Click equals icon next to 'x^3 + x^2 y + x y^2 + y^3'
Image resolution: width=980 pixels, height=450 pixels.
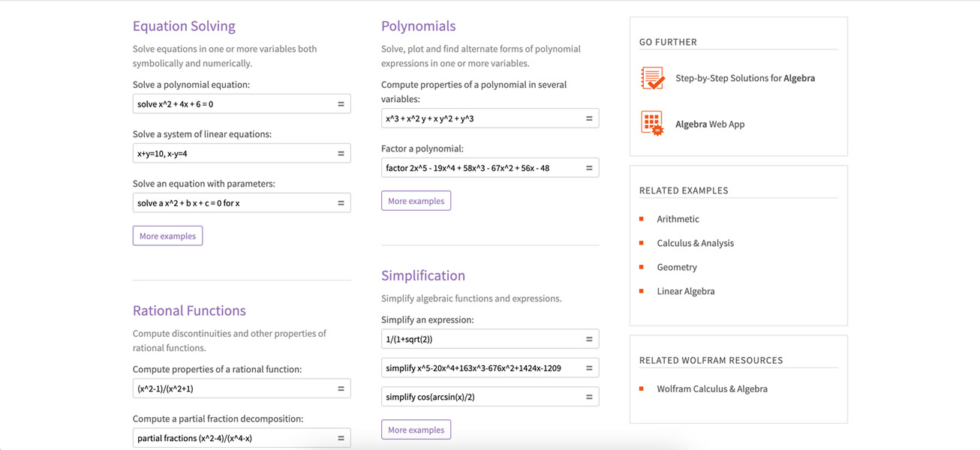pos(589,118)
